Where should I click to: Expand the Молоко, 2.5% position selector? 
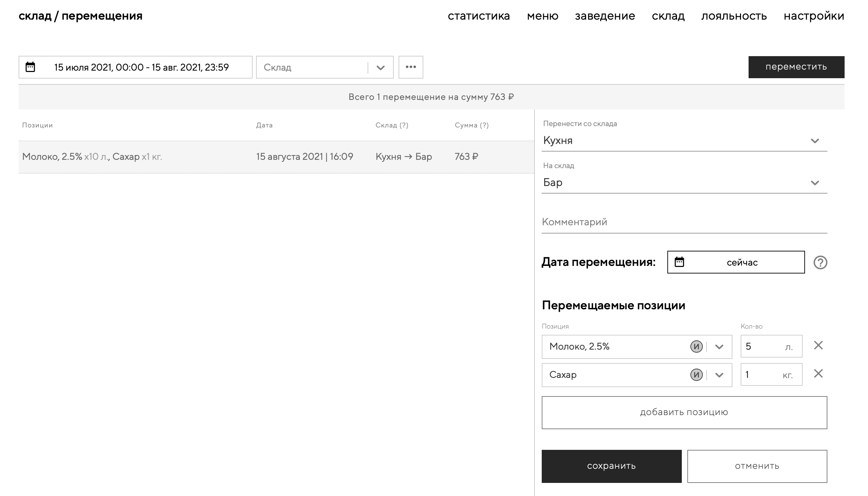coord(719,347)
